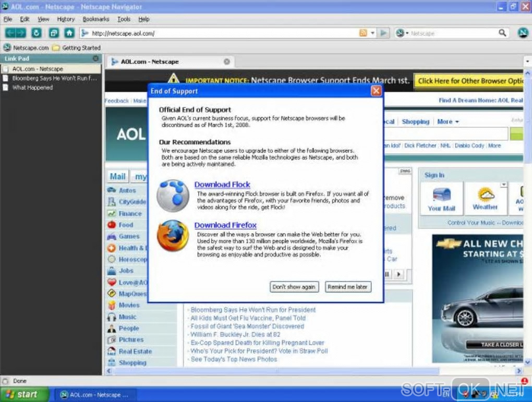
Task: Close the End of Support dialog
Action: click(x=376, y=91)
